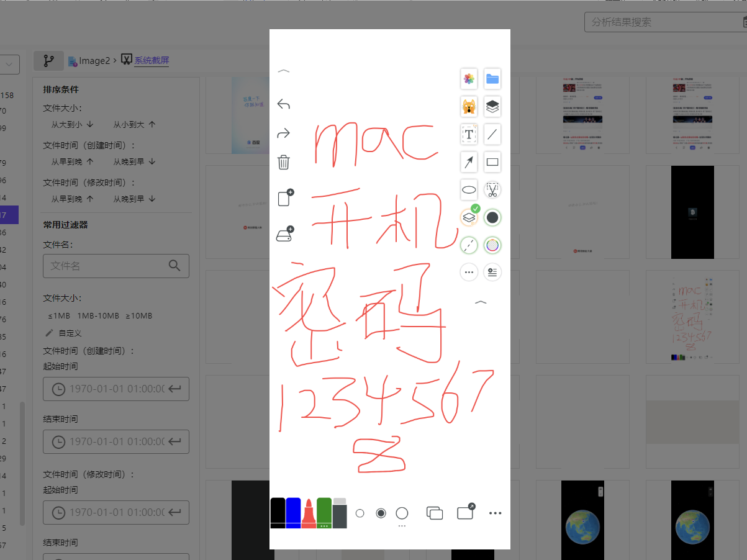The width and height of the screenshot is (747, 560).
Task: Sort modified time 从早到晚
Action: pos(72,199)
